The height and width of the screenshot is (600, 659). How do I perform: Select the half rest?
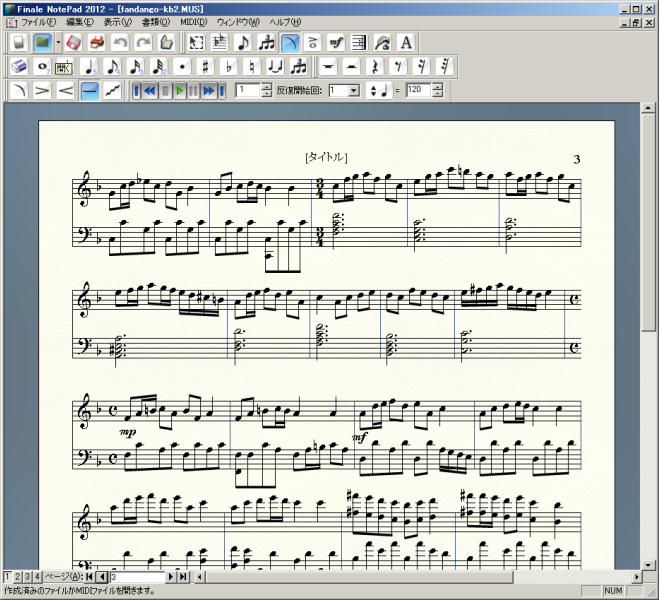[351, 66]
